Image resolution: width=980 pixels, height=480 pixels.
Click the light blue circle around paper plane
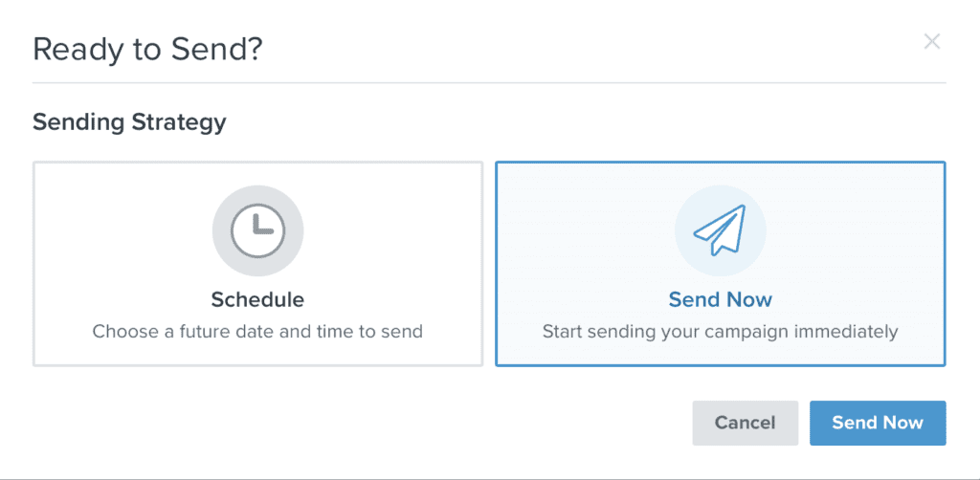point(720,231)
